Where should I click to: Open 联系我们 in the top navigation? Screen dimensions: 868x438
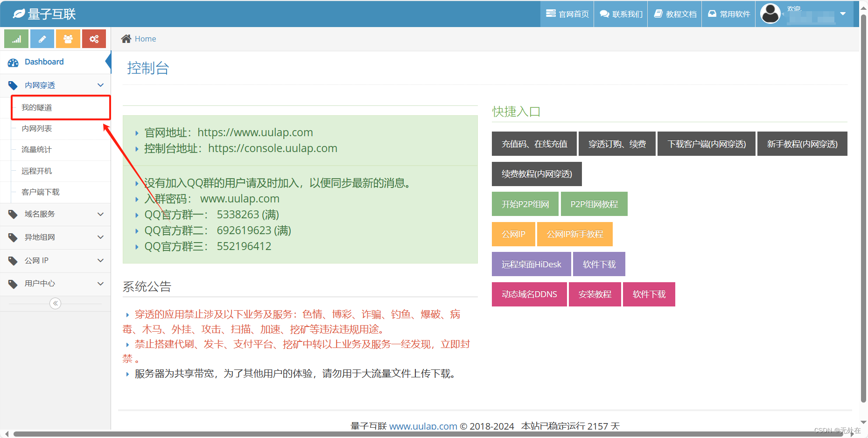click(x=621, y=14)
